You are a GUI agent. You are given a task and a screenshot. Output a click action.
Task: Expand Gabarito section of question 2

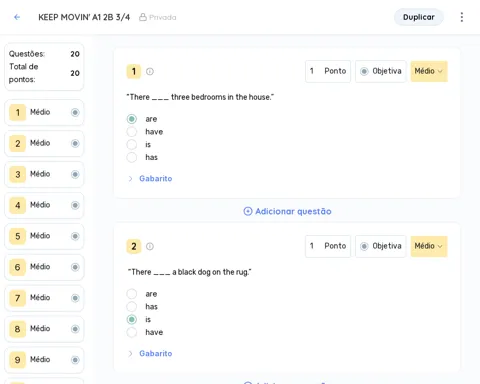coord(150,354)
